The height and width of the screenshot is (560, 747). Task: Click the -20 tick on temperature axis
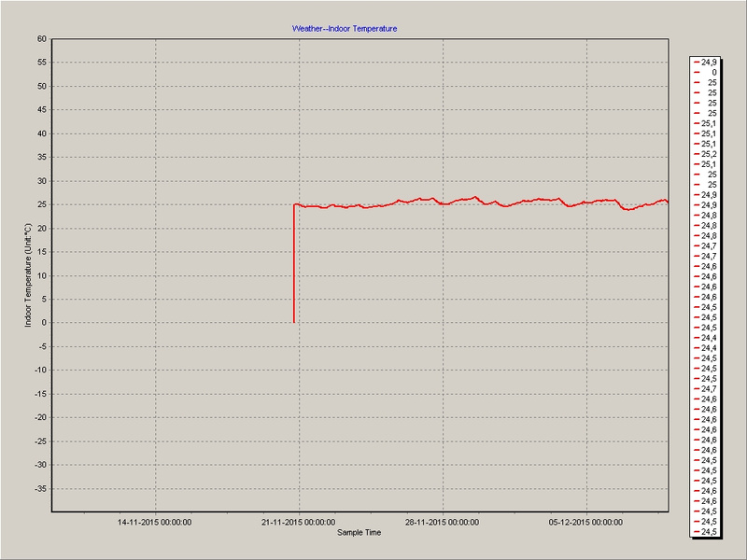click(x=41, y=417)
